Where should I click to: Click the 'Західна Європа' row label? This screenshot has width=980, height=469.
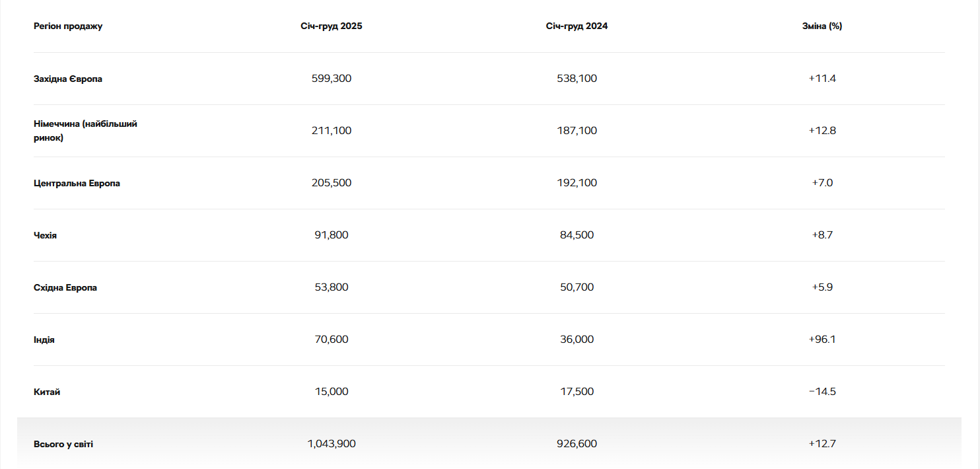tap(68, 79)
